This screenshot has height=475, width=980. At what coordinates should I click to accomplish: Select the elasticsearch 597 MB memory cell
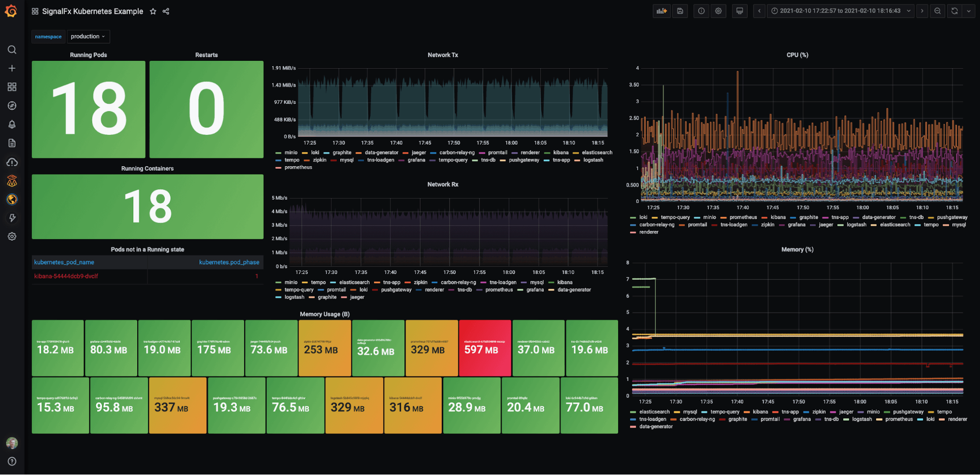click(x=485, y=349)
